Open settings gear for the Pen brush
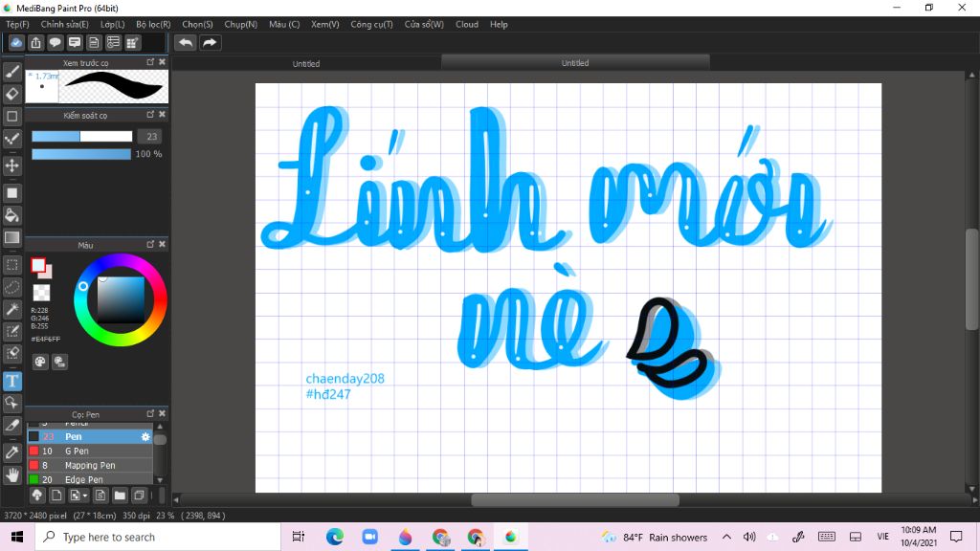This screenshot has width=980, height=551. coord(145,436)
